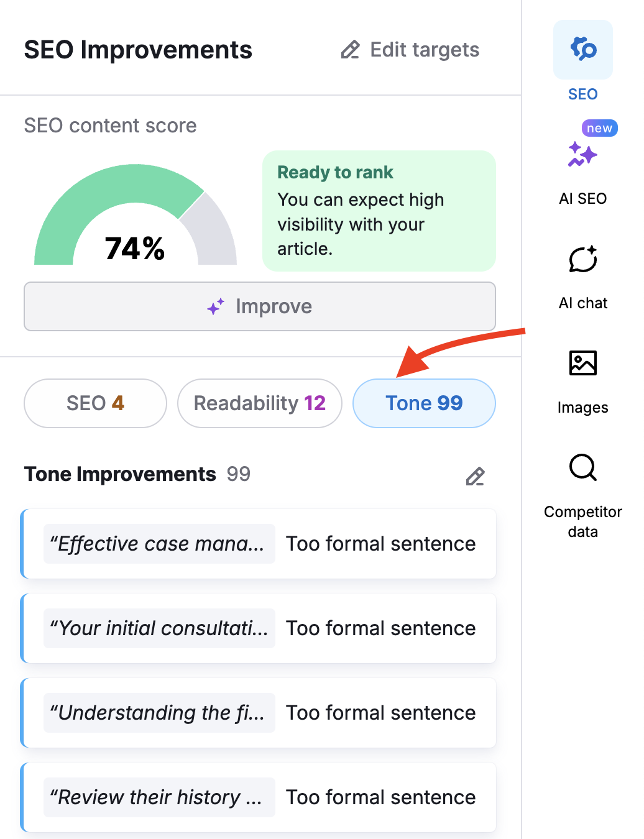The width and height of the screenshot is (644, 839).
Task: Switch to the SEO 4 tab
Action: (x=94, y=403)
